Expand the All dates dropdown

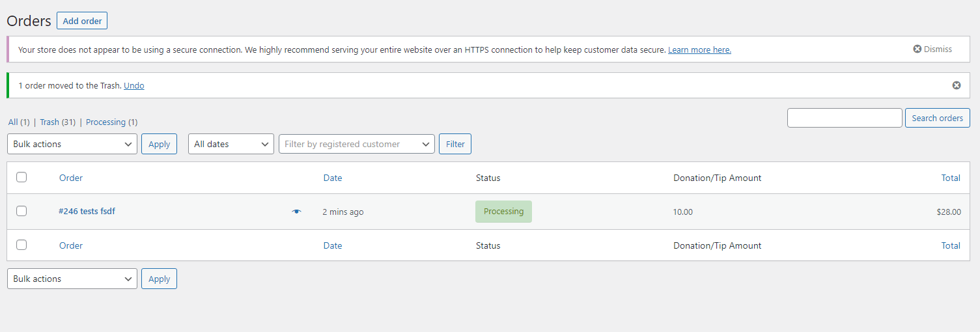pos(231,144)
